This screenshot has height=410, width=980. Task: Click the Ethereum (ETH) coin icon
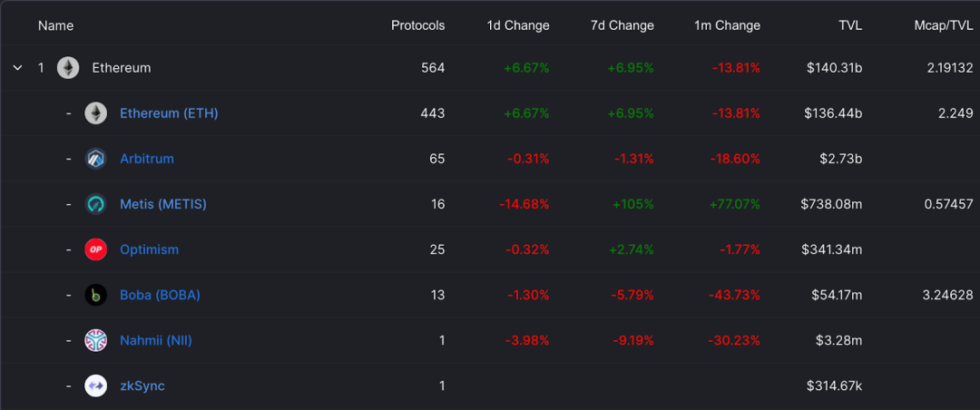point(95,113)
